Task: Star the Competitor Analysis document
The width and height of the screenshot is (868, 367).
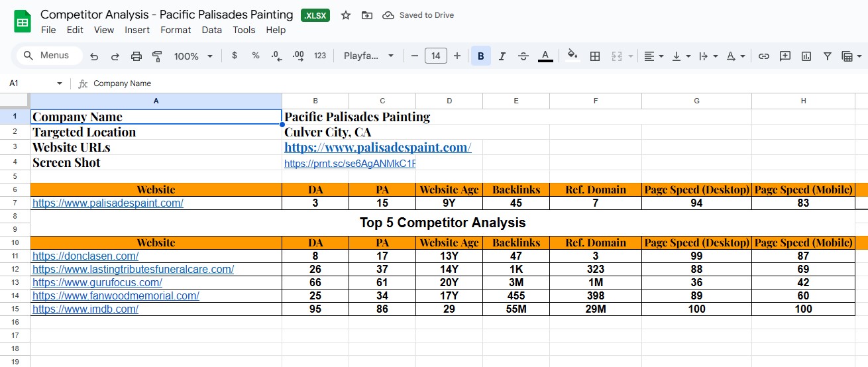Action: [x=346, y=15]
